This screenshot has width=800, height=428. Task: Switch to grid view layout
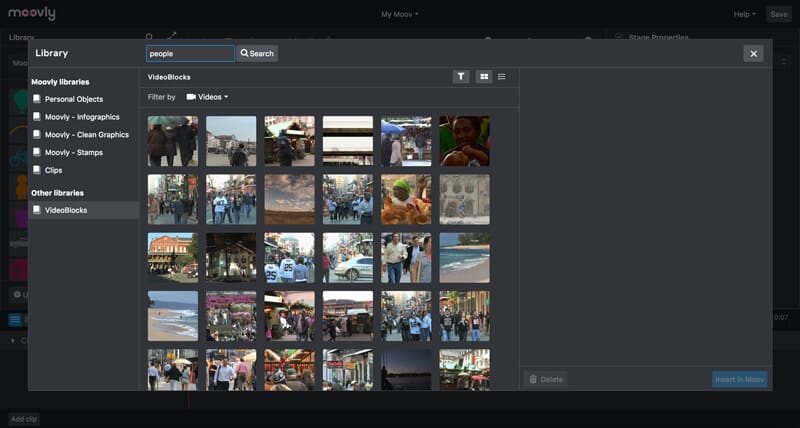(484, 77)
